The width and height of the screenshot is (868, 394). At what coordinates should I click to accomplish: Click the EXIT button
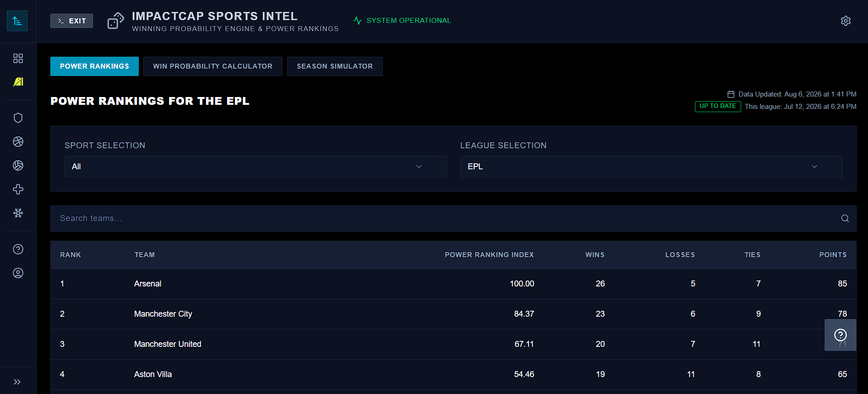coord(71,21)
